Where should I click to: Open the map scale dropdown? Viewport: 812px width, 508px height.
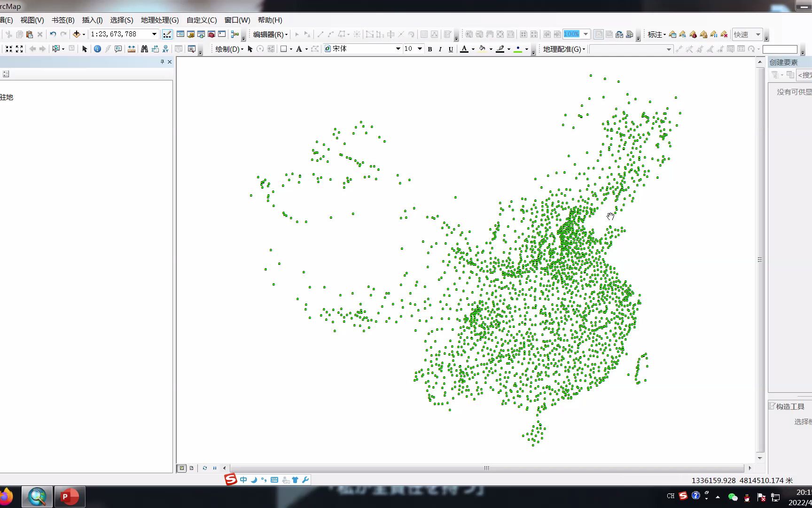click(155, 34)
